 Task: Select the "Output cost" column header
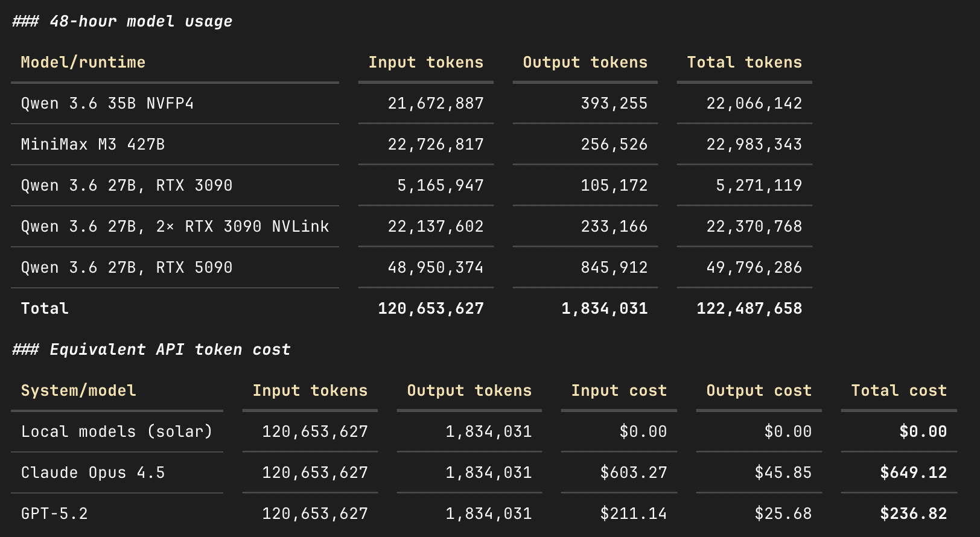pos(759,390)
